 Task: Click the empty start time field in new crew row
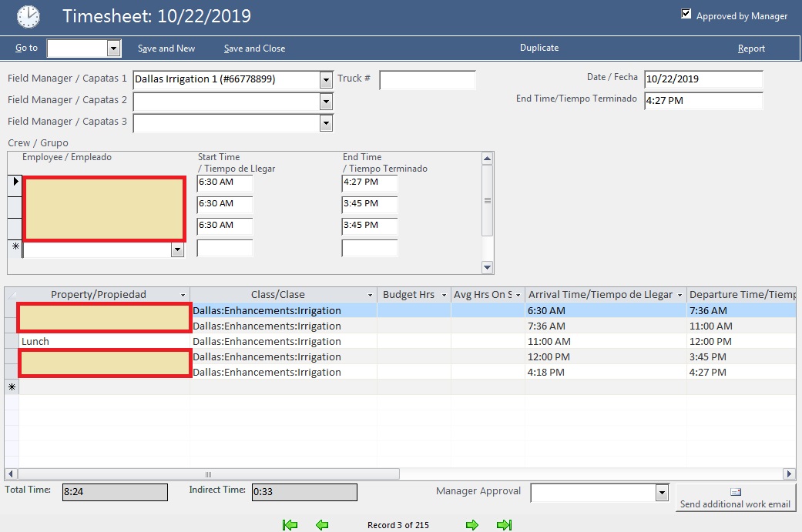click(224, 248)
